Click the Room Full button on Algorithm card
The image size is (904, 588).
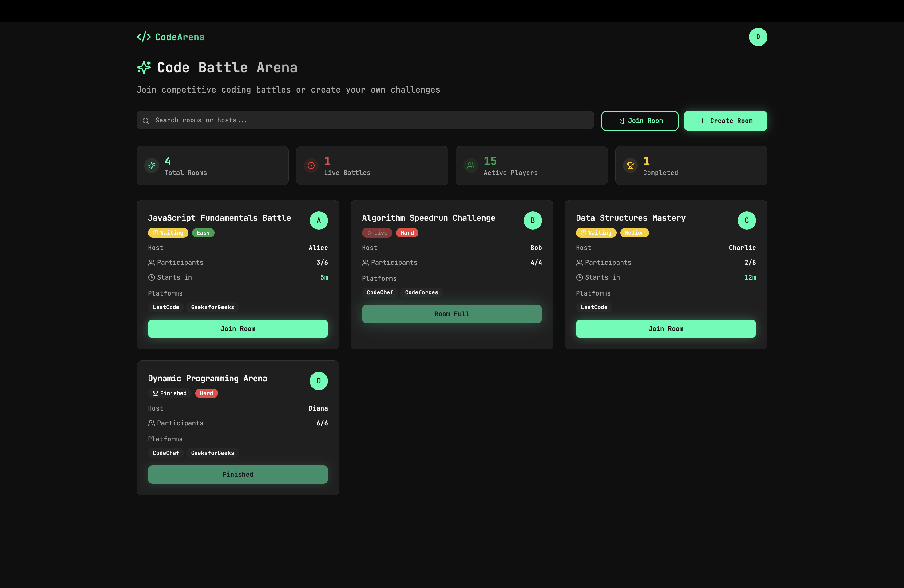(x=452, y=314)
